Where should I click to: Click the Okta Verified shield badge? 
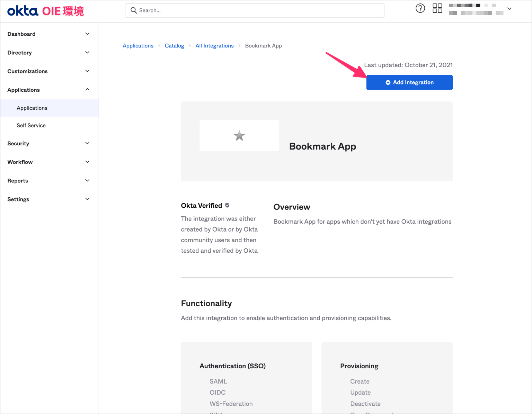tap(227, 205)
